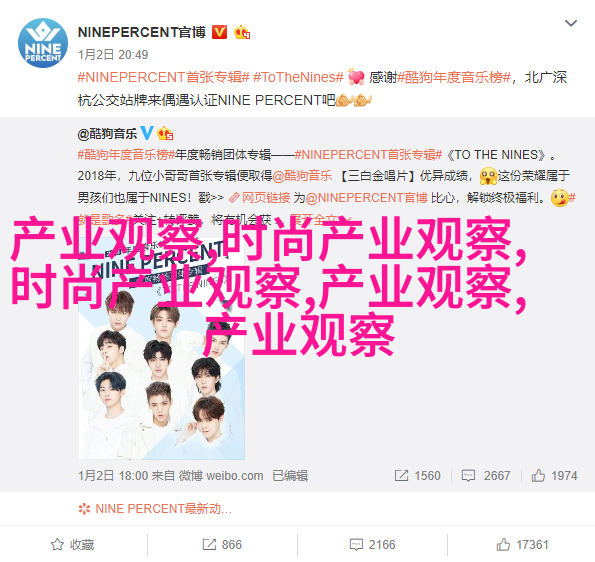The height and width of the screenshot is (562, 595).
Task: Open the NINE PERCENT最新动 topic link
Action: [155, 508]
